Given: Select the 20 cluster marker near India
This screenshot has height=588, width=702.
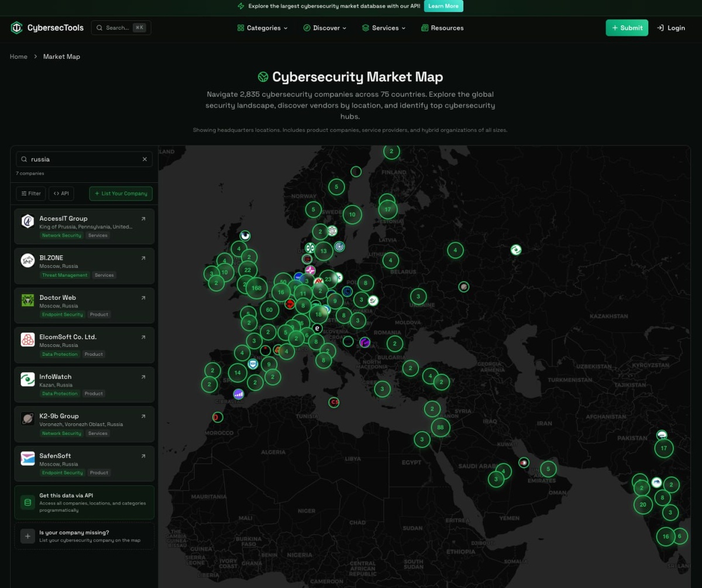Looking at the screenshot, I should [x=643, y=504].
